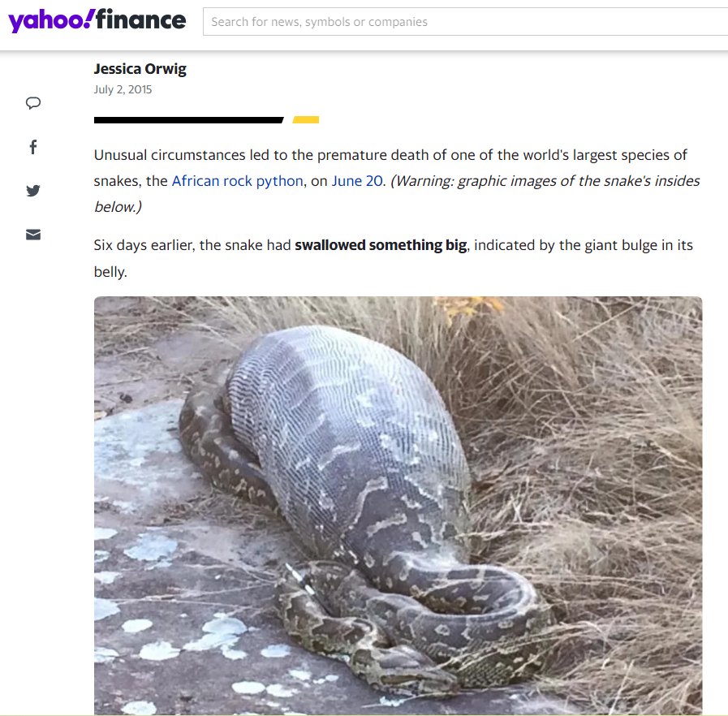
Task: Focus the news and symbols search field
Action: click(x=465, y=21)
